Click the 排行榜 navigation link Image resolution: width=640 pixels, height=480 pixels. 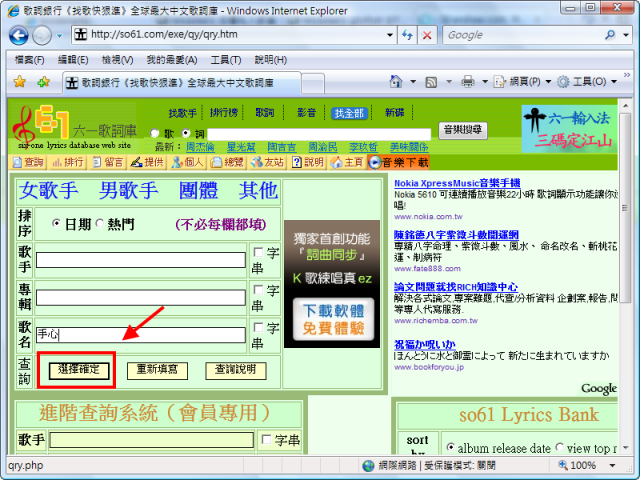(x=224, y=112)
